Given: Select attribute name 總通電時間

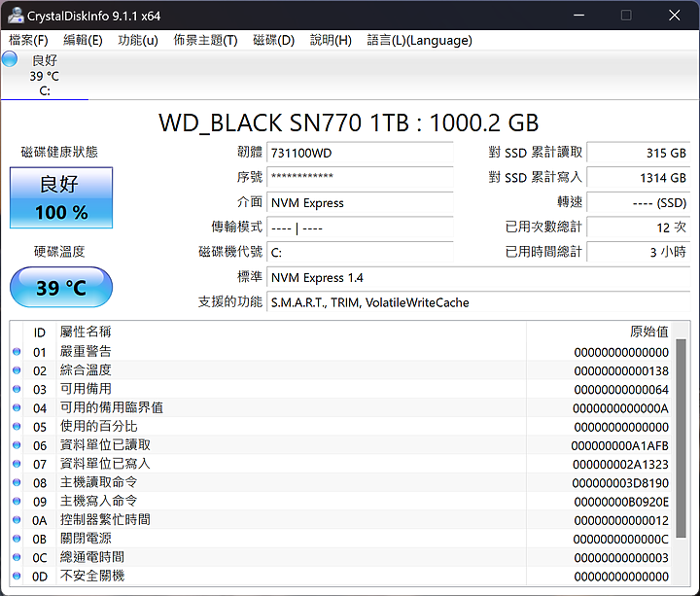Looking at the screenshot, I should point(92,557).
